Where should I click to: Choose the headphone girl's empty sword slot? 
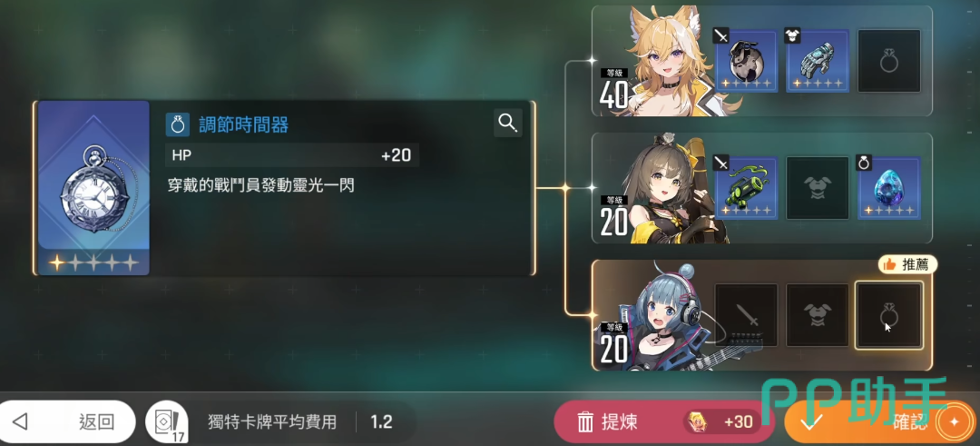click(x=746, y=315)
